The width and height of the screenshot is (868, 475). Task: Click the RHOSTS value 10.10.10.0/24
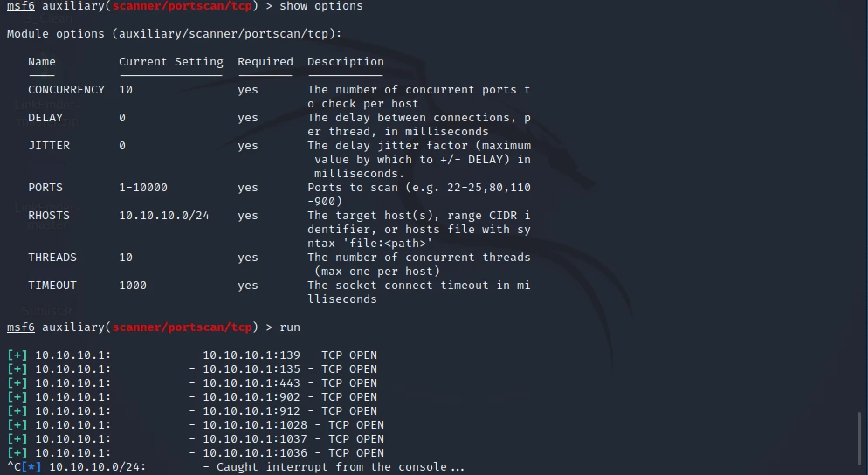pyautogui.click(x=164, y=216)
